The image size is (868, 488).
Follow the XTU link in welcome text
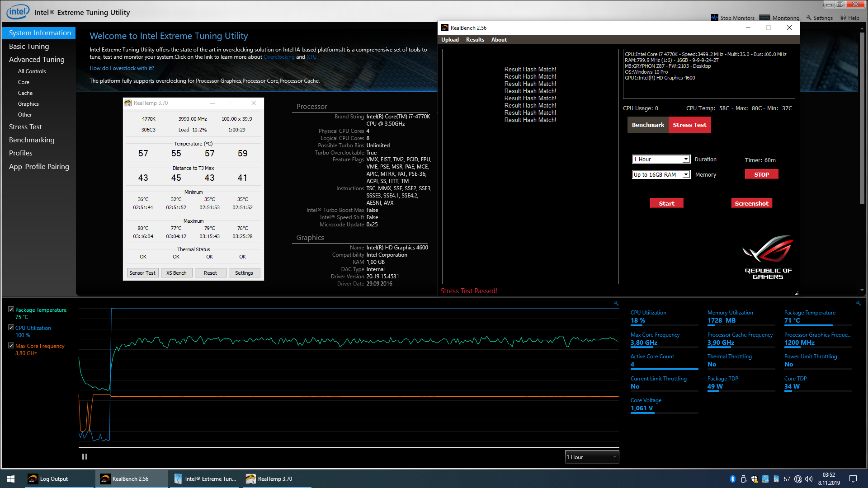pyautogui.click(x=311, y=57)
